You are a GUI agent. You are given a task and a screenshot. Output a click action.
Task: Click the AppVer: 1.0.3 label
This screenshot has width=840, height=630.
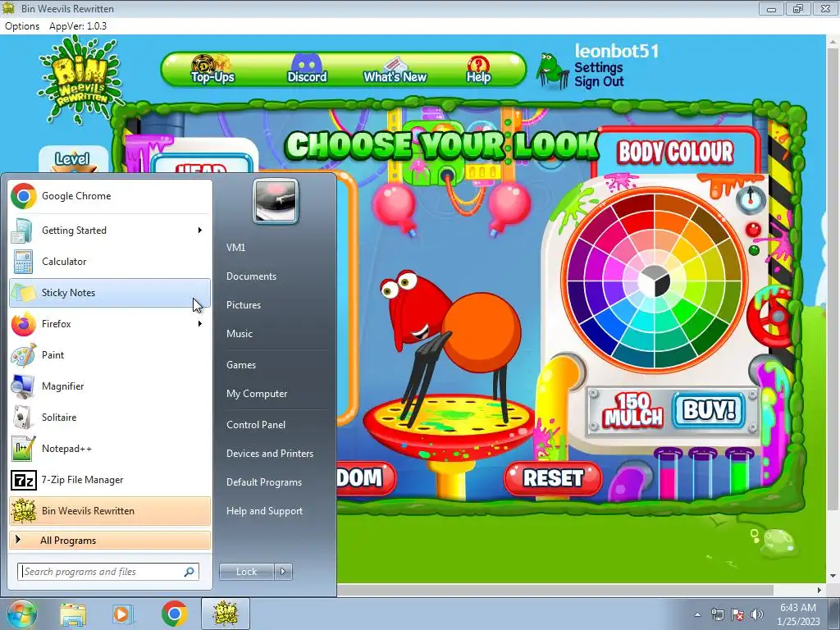tap(78, 26)
